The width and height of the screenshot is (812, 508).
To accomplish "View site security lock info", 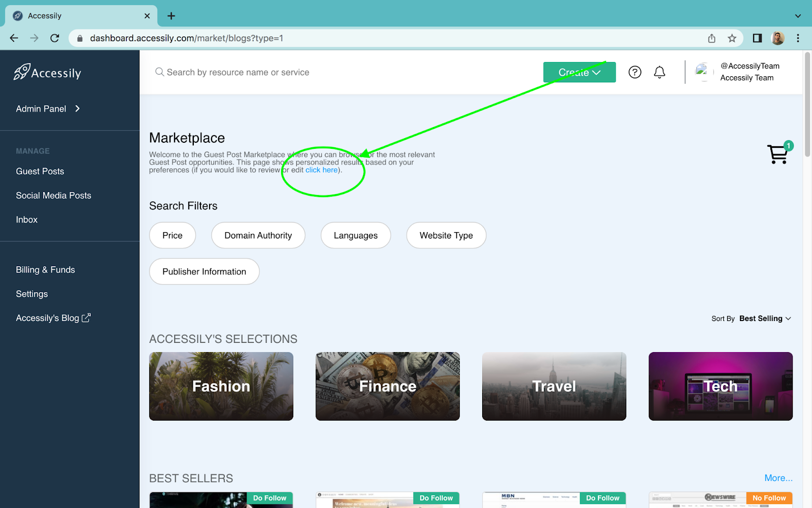I will click(x=80, y=38).
